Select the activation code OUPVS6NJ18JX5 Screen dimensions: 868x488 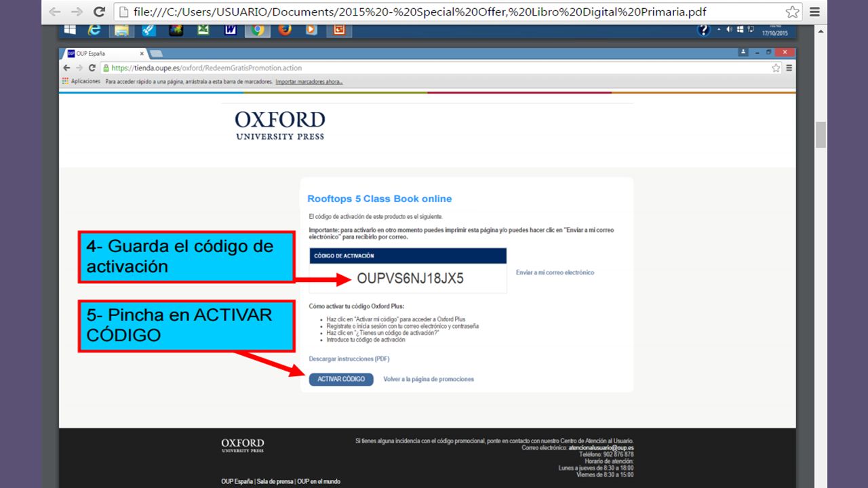[x=410, y=279]
